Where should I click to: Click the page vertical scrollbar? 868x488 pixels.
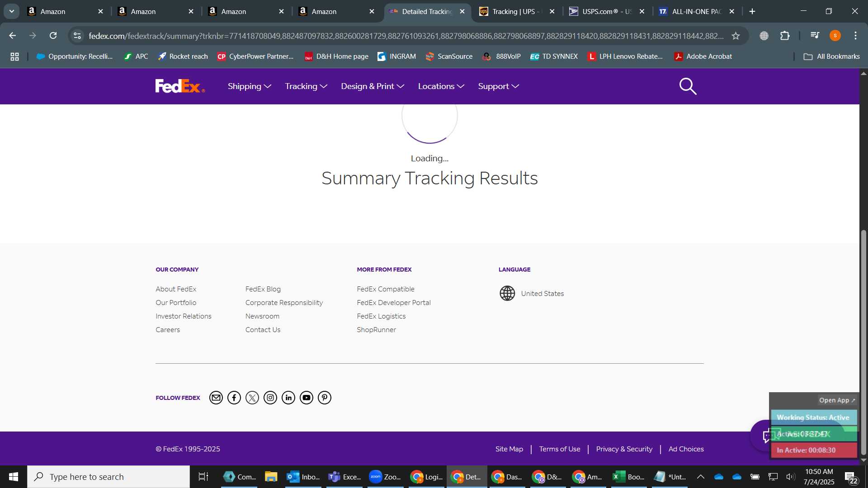click(x=863, y=342)
